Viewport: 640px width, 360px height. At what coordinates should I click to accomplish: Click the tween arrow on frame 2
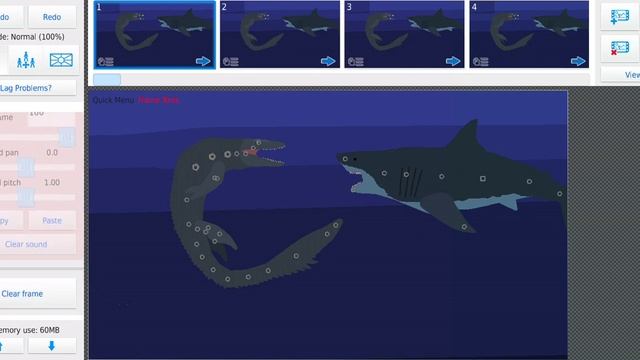point(328,61)
